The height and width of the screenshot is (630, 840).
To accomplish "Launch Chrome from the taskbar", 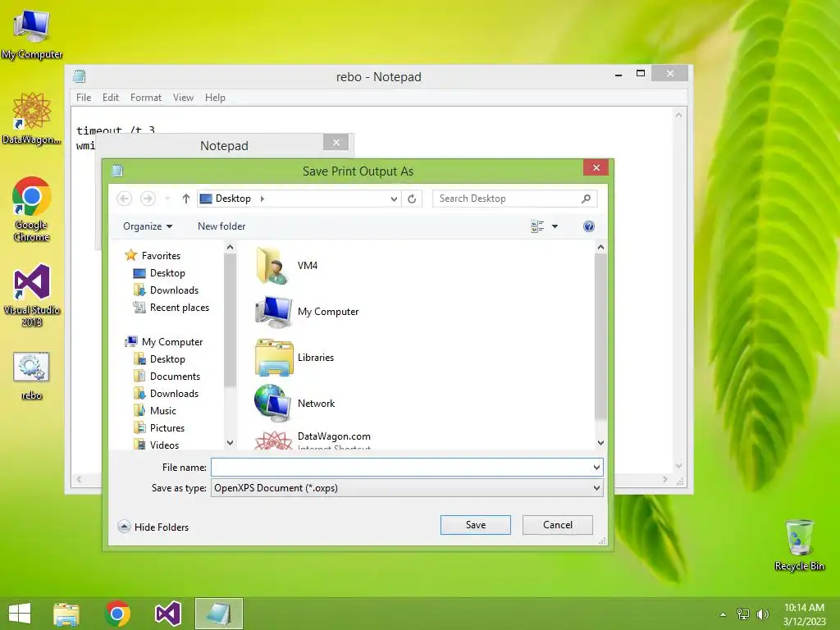I will click(117, 614).
